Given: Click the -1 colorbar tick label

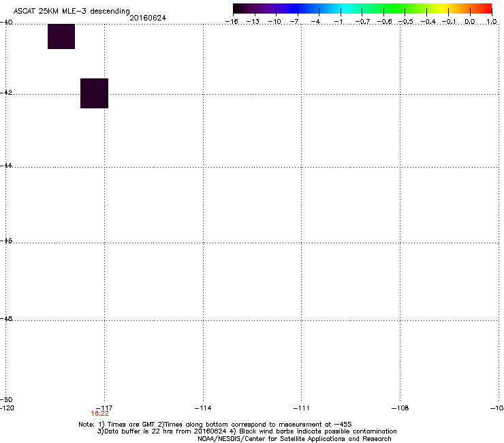Looking at the screenshot, I should pyautogui.click(x=338, y=22).
